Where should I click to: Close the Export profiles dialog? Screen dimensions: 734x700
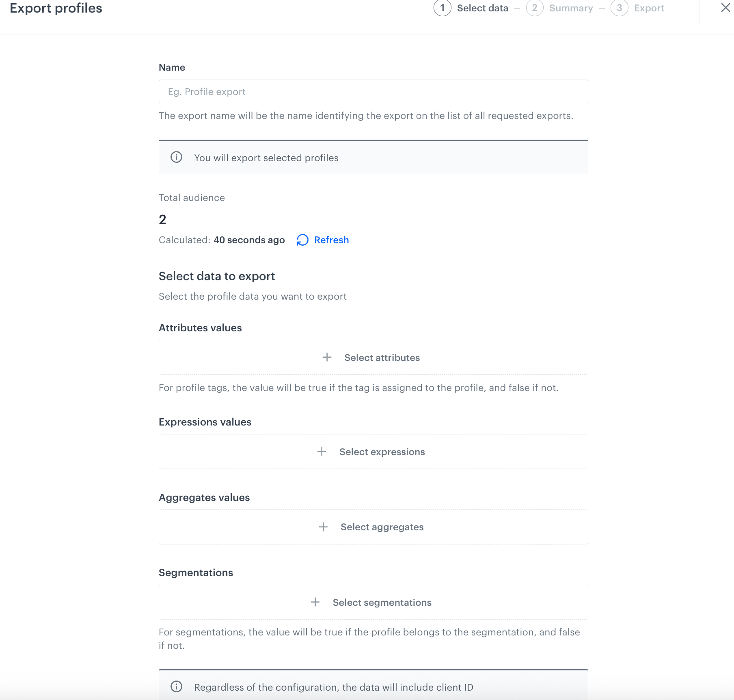(x=725, y=8)
